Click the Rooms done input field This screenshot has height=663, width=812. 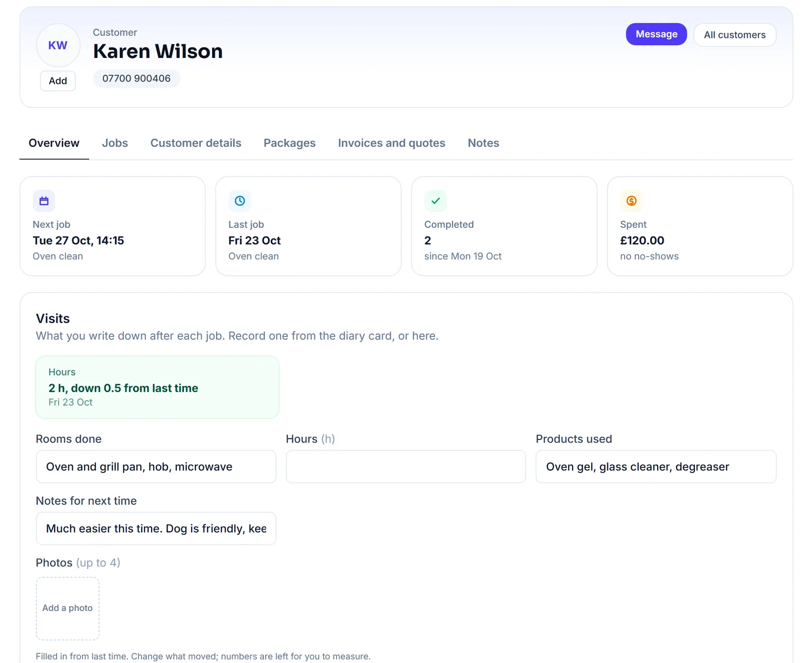click(x=156, y=467)
